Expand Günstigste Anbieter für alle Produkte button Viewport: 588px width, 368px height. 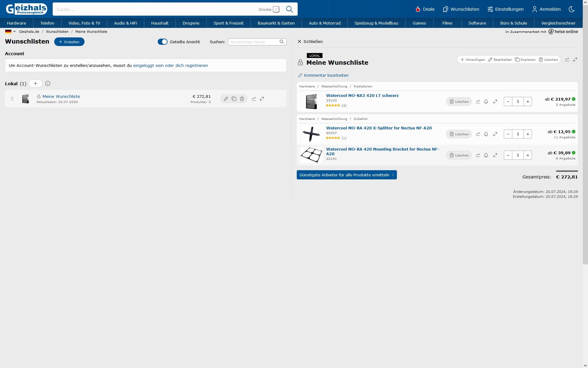pyautogui.click(x=347, y=175)
